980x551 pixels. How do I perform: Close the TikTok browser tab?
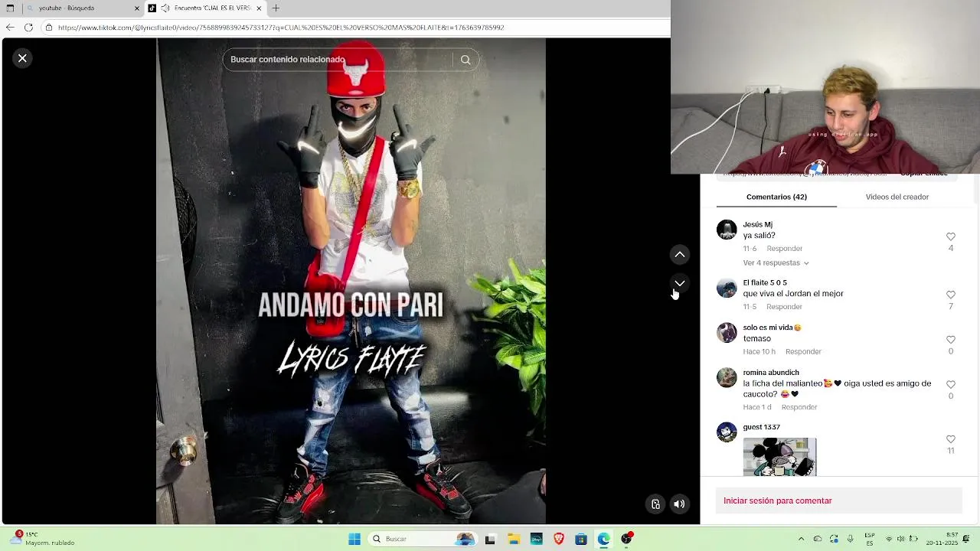click(259, 8)
